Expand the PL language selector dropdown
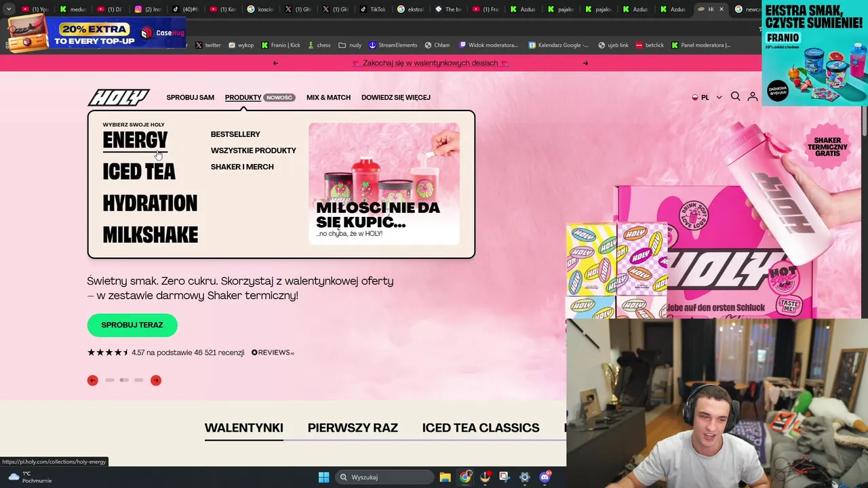 [x=707, y=98]
